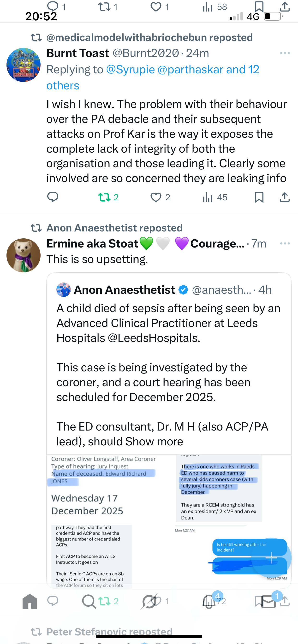Like Burnt Toast's tweet
Viewport: 298px width, 644px height.
pos(156,197)
